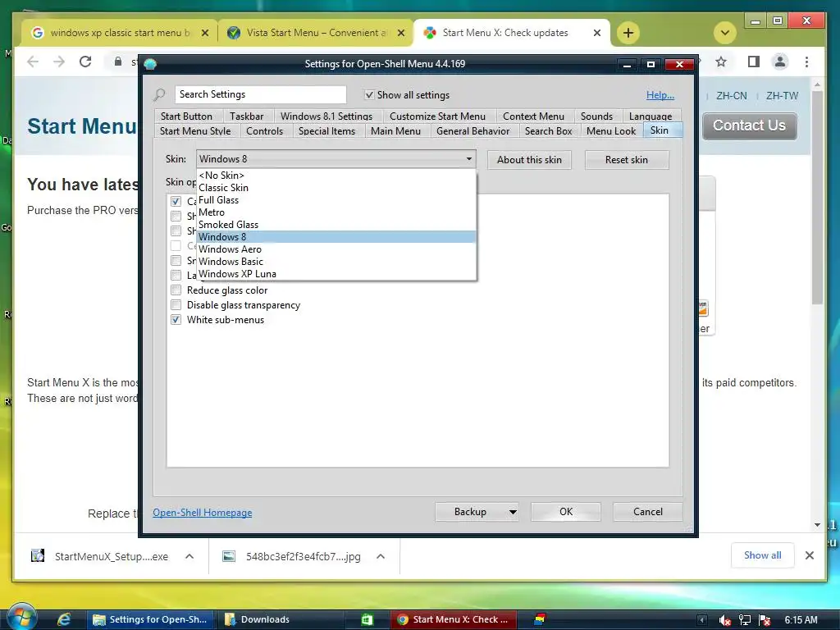Click the 548bc3ef jpg file icon
The width and height of the screenshot is (840, 630).
pyautogui.click(x=229, y=556)
